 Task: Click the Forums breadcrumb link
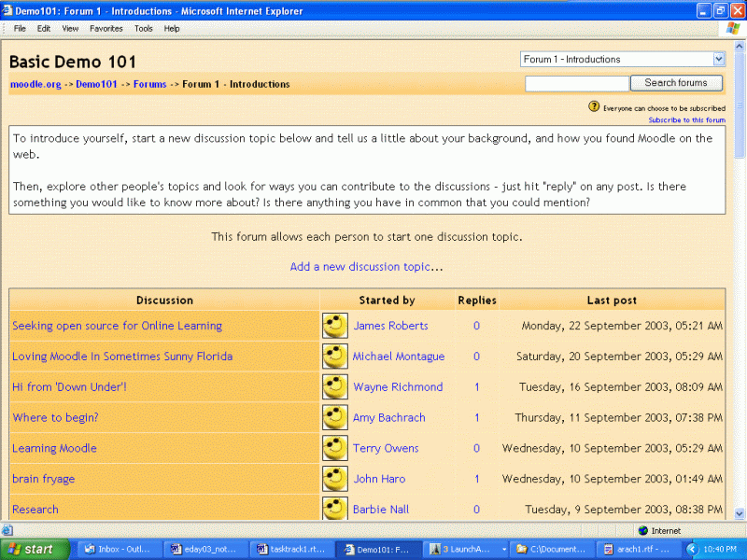[149, 84]
